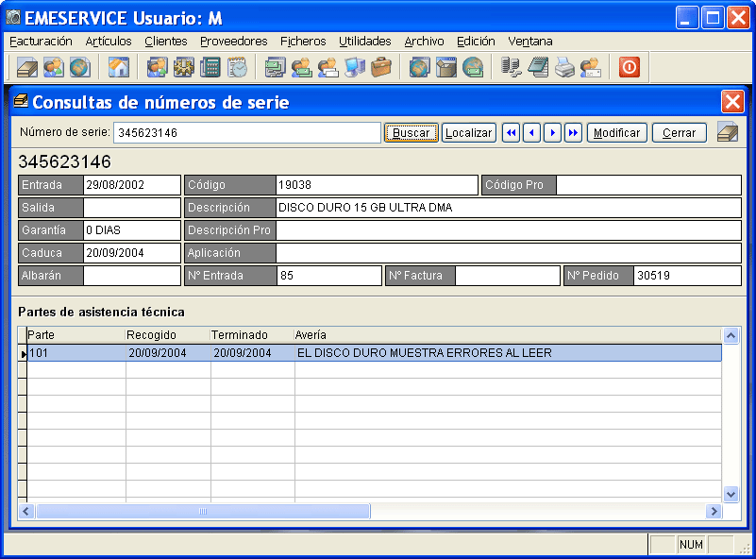Click the Cerrar button
This screenshot has height=559, width=756.
pyautogui.click(x=680, y=132)
